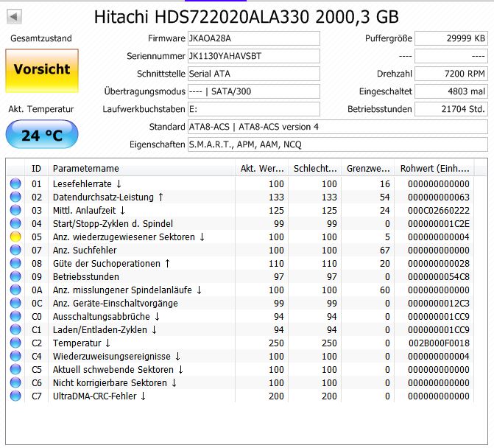This screenshot has height=448, width=494.
Task: Click the Eigenschaften field S.M.A.R.T., APM, AAM, NCQ
Action: pos(338,144)
